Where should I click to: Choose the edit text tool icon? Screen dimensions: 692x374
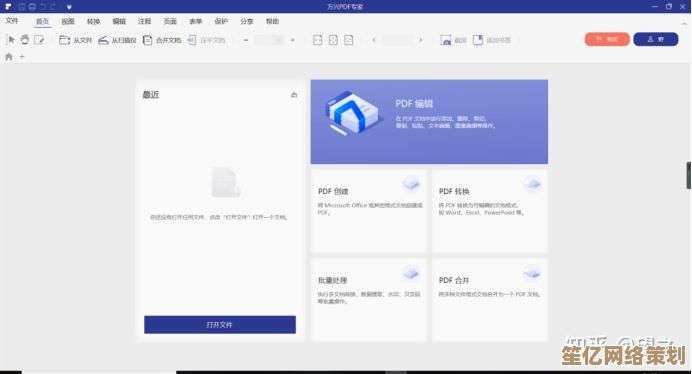[x=39, y=40]
